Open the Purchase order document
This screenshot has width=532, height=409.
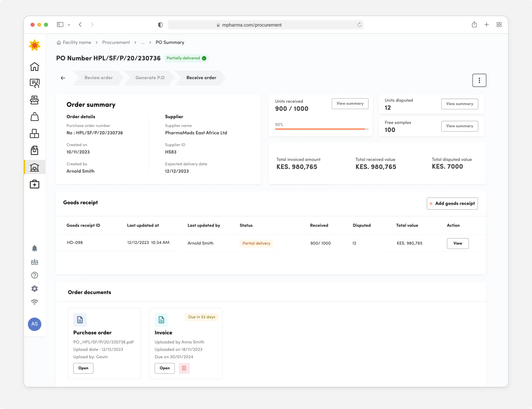(83, 368)
